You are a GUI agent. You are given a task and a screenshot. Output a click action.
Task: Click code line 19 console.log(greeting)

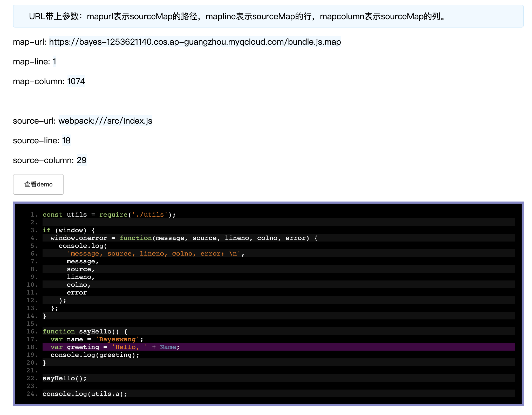95,355
